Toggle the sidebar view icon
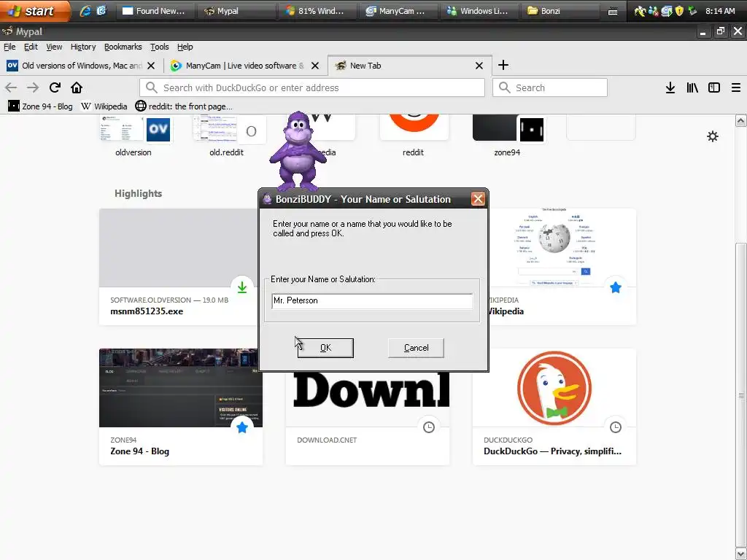Viewport: 747px width, 560px height. pyautogui.click(x=714, y=87)
